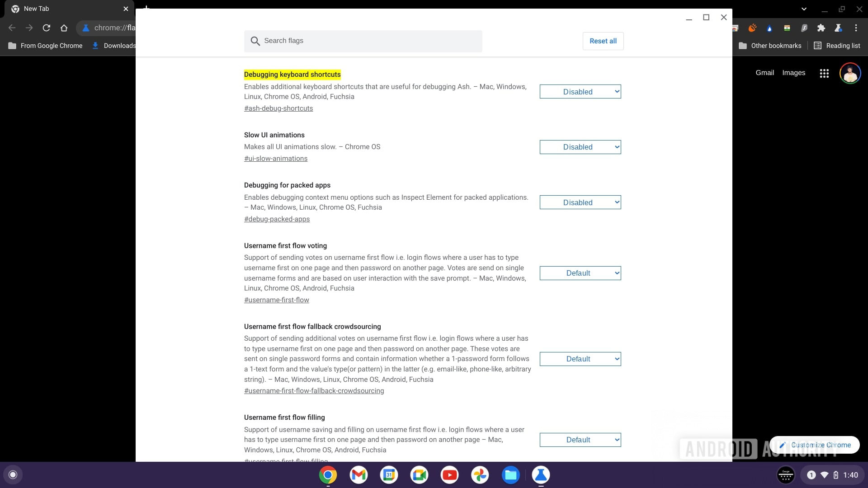
Task: Go to browser home page icon
Action: [64, 28]
